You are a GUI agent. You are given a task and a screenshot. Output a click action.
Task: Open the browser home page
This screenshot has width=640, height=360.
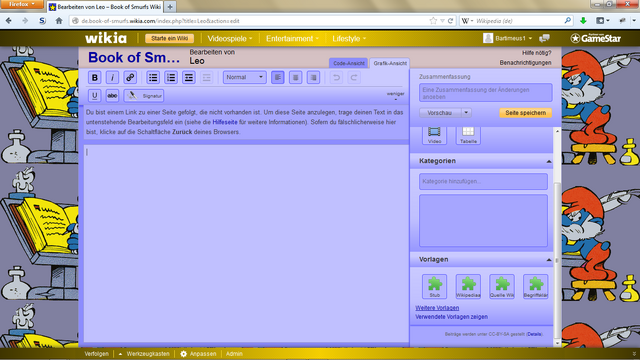[x=59, y=21]
